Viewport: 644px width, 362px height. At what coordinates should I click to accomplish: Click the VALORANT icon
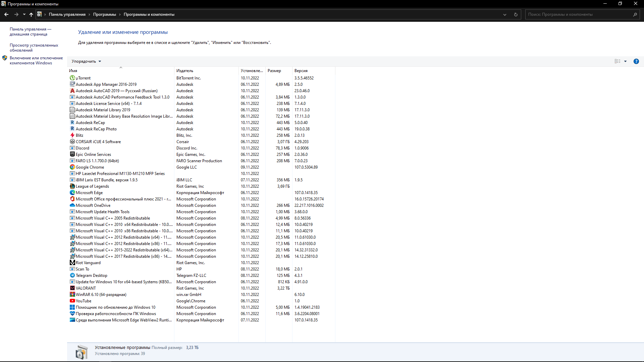coord(72,288)
